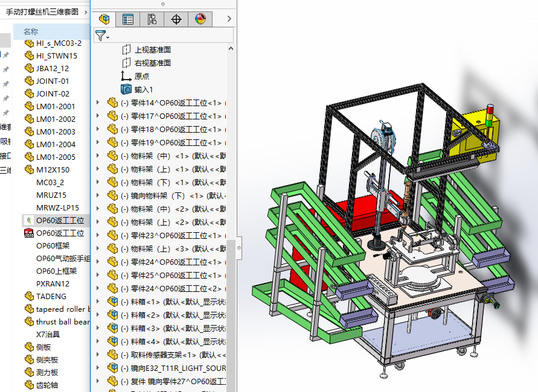Select HI_s_MC03-2 part file icon
Image resolution: width=538 pixels, height=392 pixels.
click(29, 43)
